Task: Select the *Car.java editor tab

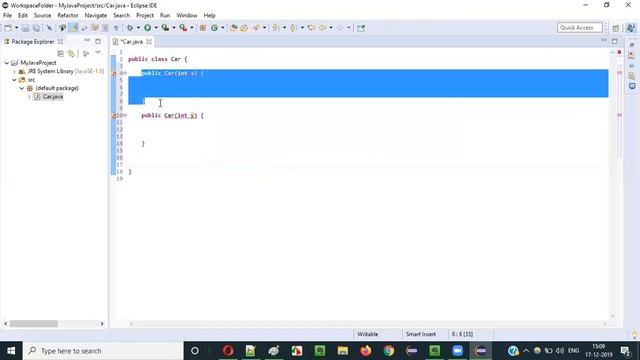Action: click(131, 42)
